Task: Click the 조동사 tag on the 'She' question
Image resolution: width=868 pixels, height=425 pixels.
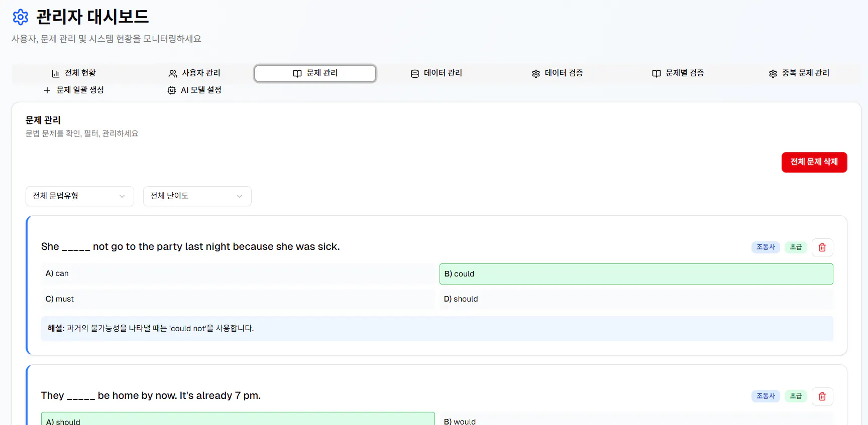Action: click(x=766, y=247)
